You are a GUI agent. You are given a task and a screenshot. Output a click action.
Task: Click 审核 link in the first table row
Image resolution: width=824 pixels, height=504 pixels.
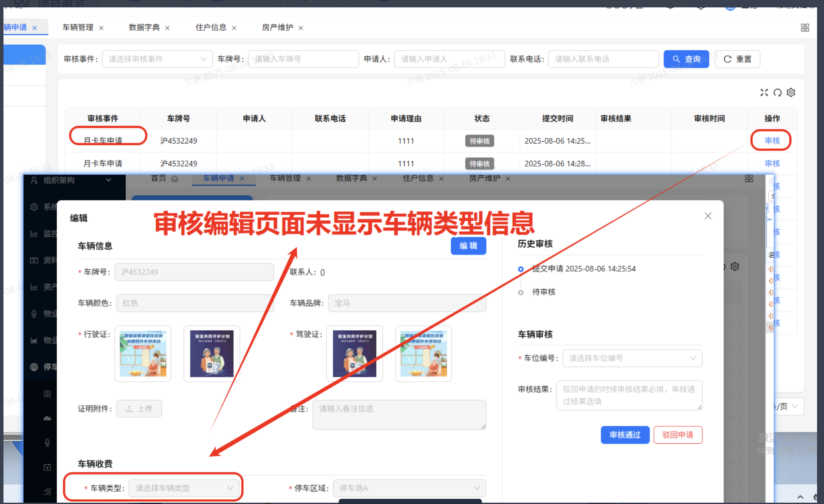(x=772, y=141)
